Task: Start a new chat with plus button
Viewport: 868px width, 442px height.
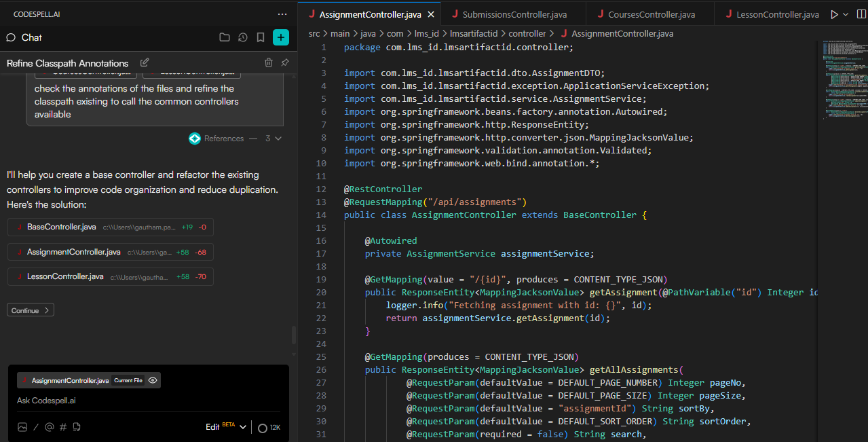Action: [281, 37]
